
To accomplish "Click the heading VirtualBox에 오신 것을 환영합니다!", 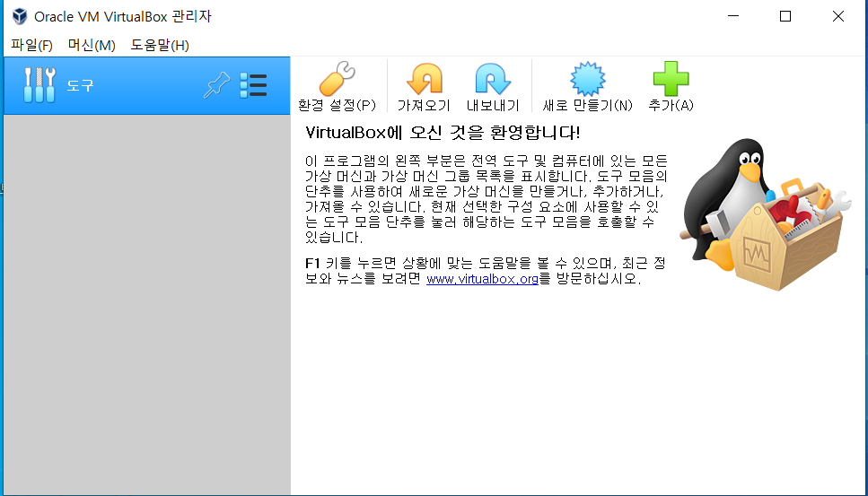I will pyautogui.click(x=443, y=133).
